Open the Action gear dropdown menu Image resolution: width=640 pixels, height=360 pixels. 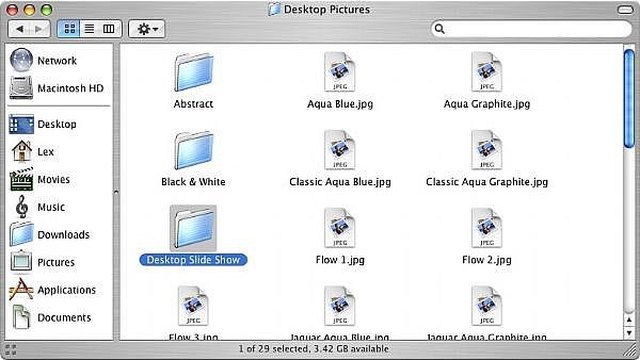(147, 29)
